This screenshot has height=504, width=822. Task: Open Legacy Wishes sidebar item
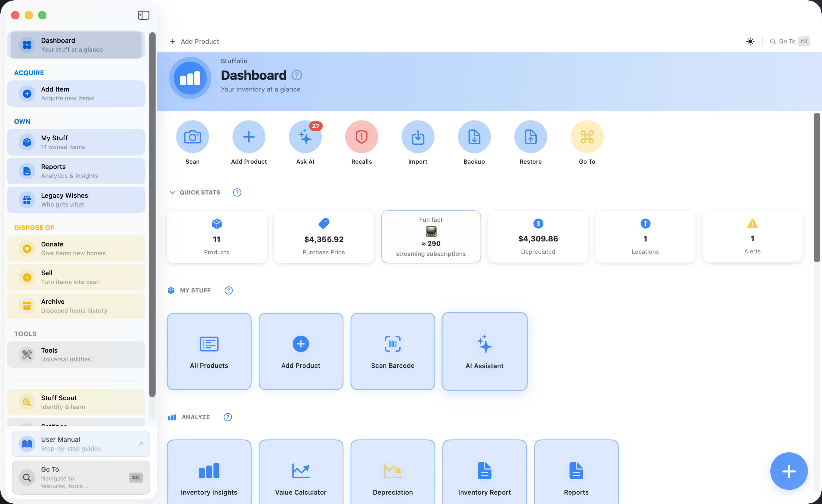click(76, 200)
